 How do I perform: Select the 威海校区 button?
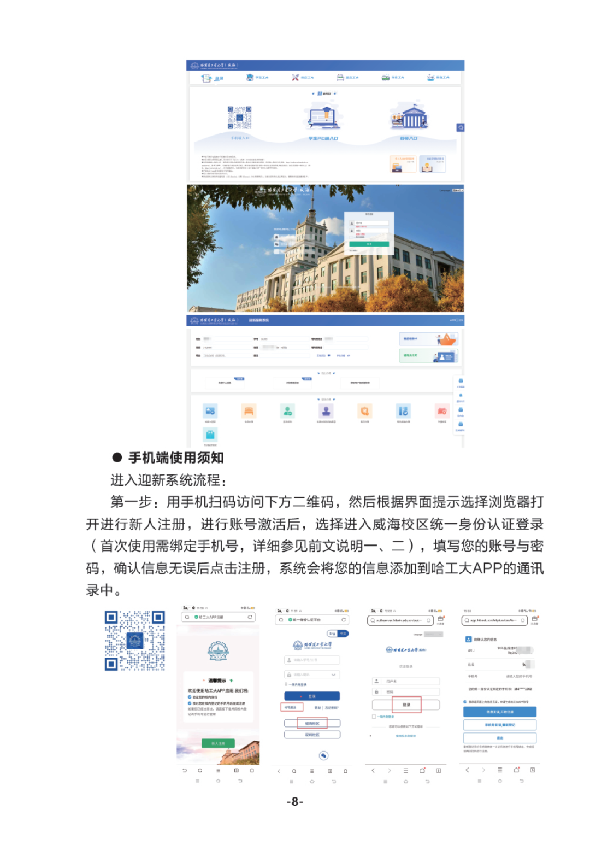(312, 723)
